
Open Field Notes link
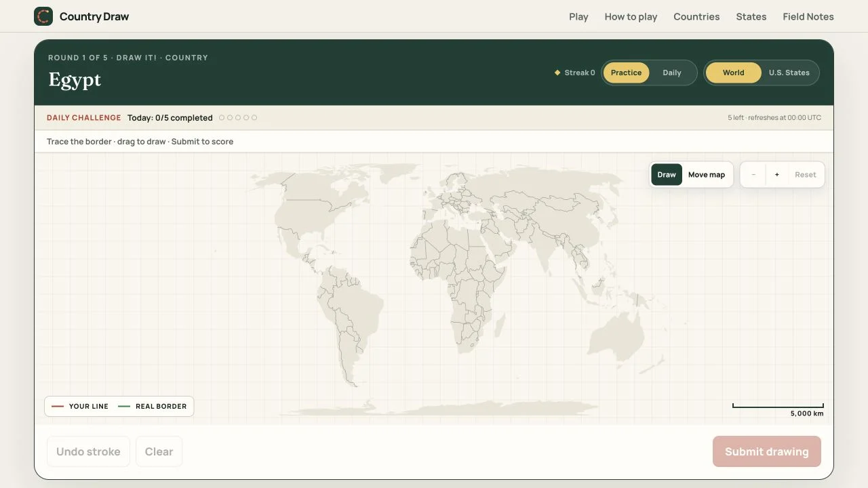(x=808, y=16)
